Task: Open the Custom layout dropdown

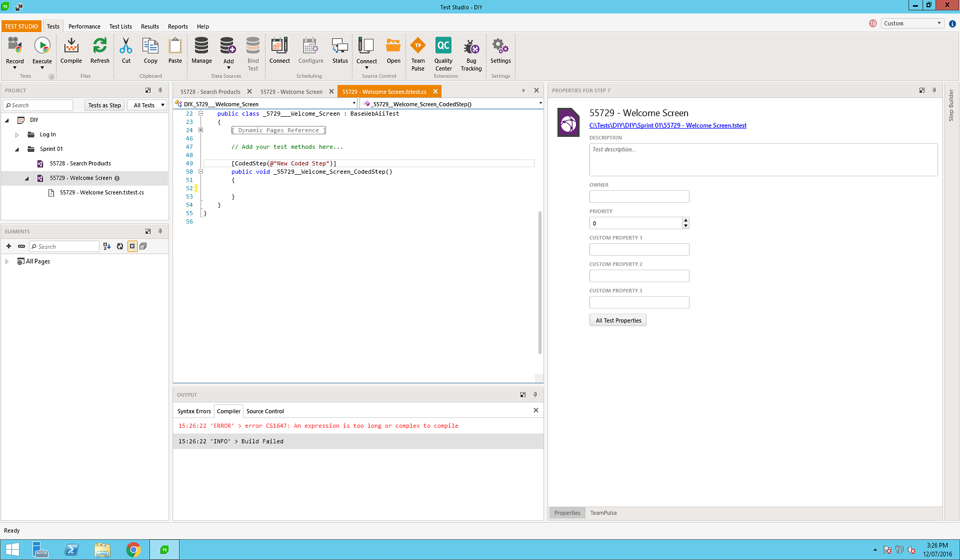Action: (x=912, y=23)
